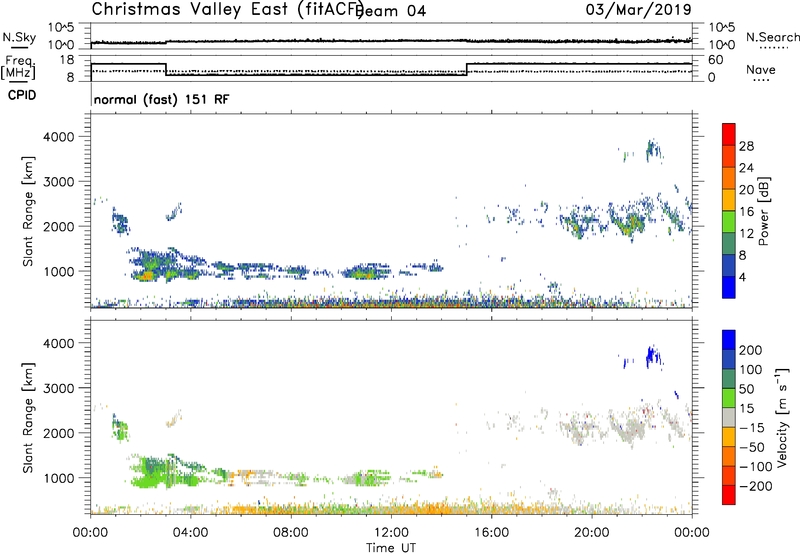This screenshot has height=554, width=800.
Task: Click the 'Beam 04' label
Action: click(393, 11)
